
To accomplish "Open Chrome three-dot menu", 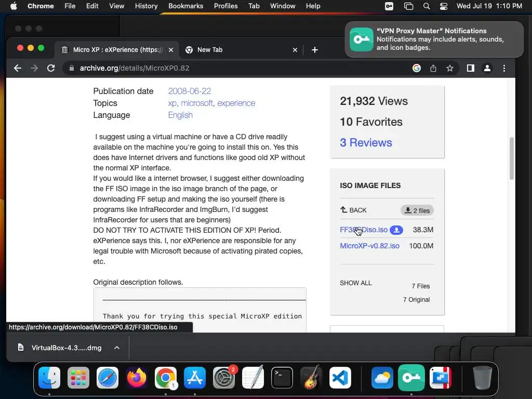I will point(504,68).
